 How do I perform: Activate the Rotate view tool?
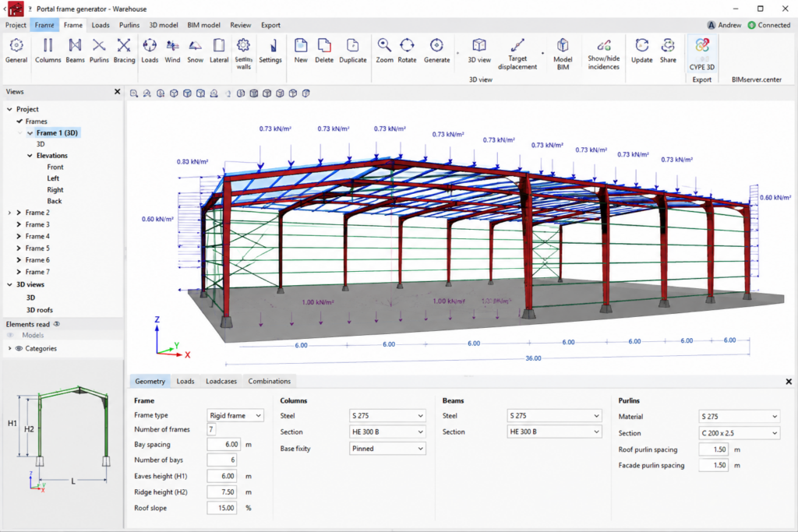click(x=407, y=51)
